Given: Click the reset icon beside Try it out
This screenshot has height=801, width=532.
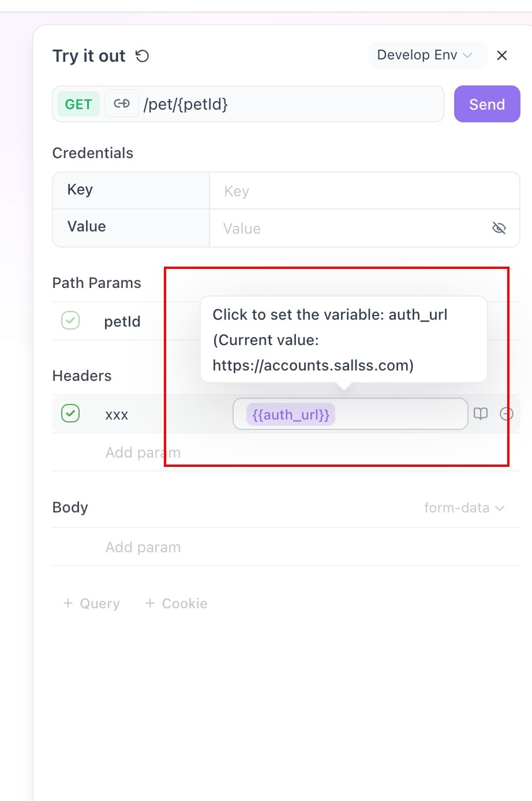Looking at the screenshot, I should coord(142,56).
